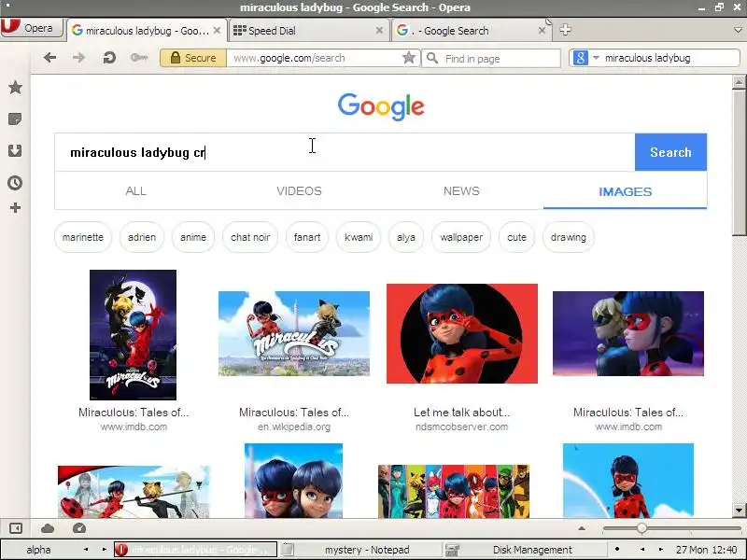Click the 'Let me talk about...' caption
Image resolution: width=747 pixels, height=560 pixels.
tap(461, 413)
